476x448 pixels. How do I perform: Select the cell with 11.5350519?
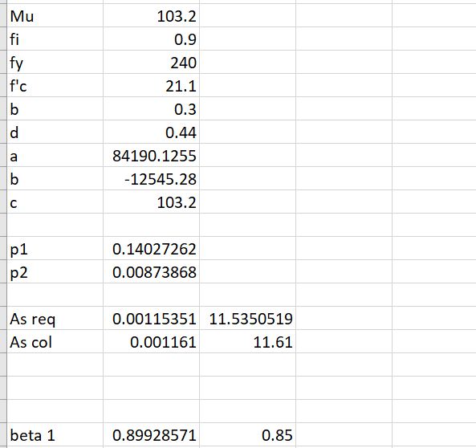[x=248, y=318]
